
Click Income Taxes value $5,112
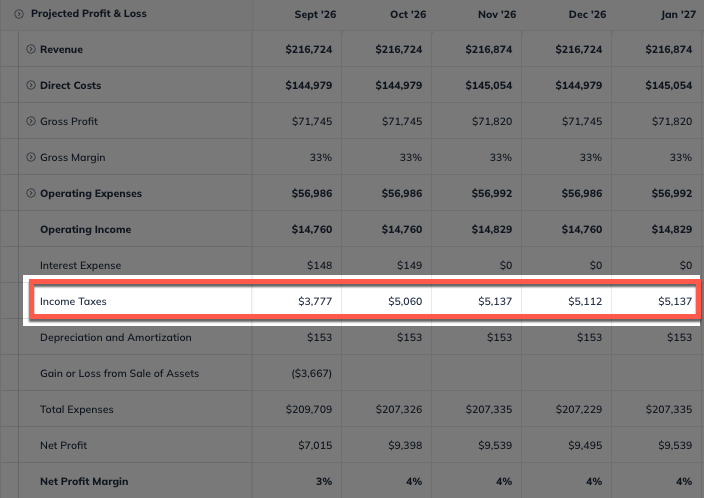pyautogui.click(x=585, y=301)
